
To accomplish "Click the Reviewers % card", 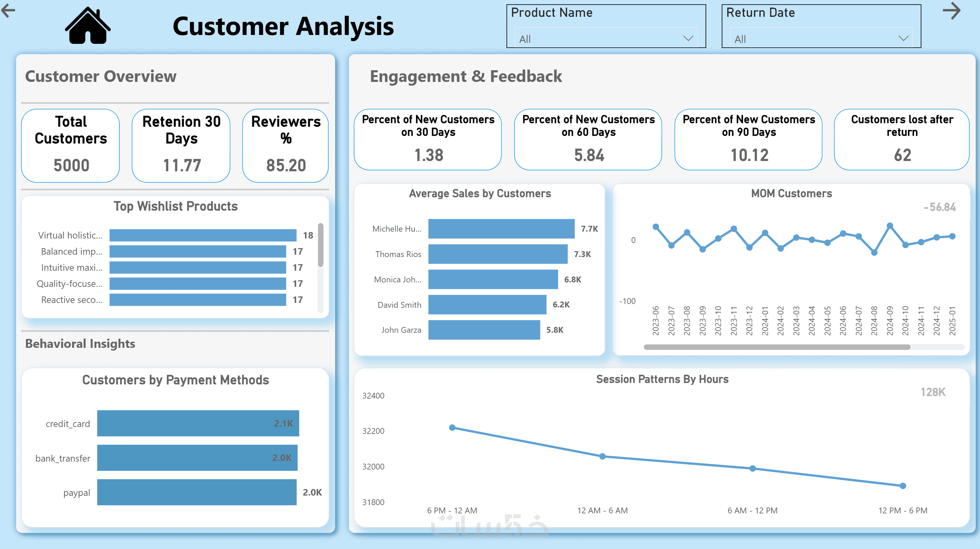I will click(285, 146).
